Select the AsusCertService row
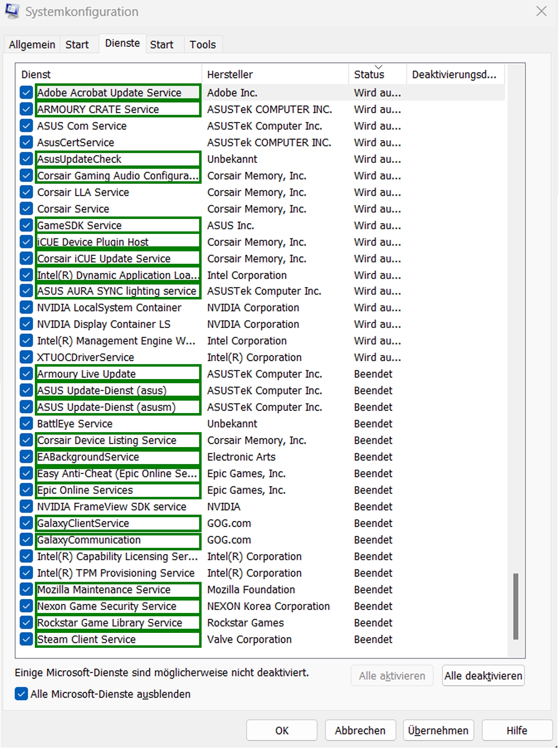Screen dimensions: 560x749 (261, 142)
